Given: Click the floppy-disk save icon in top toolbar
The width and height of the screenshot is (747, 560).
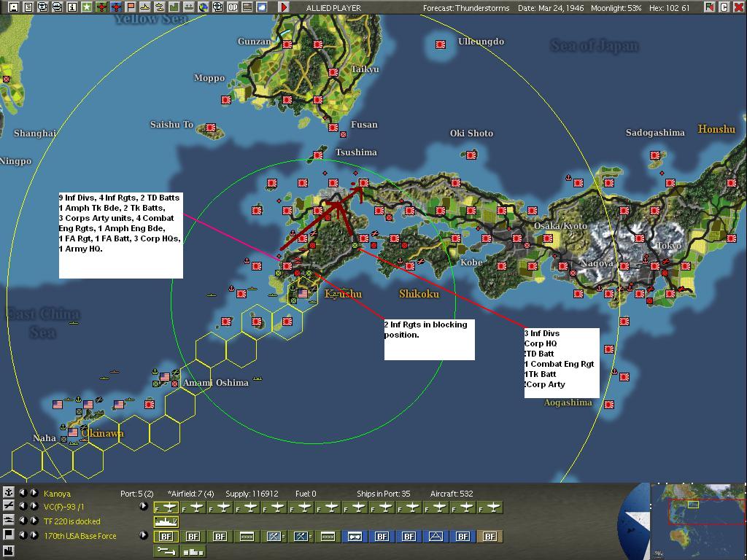Looking at the screenshot, I should point(15,7).
